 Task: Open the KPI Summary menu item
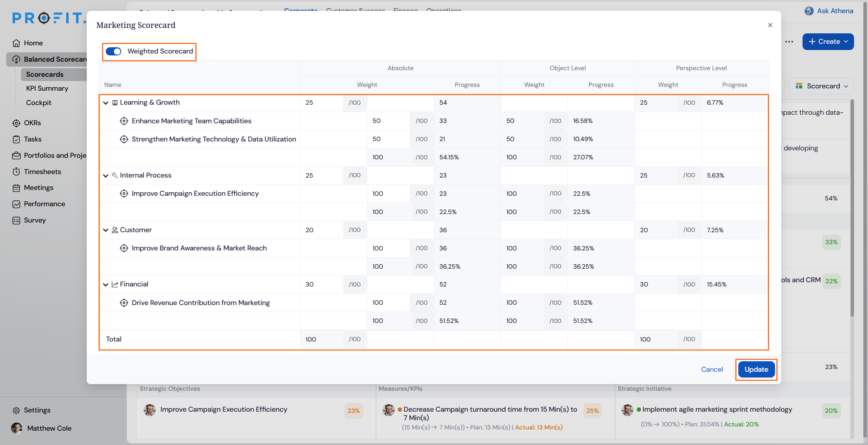click(47, 88)
